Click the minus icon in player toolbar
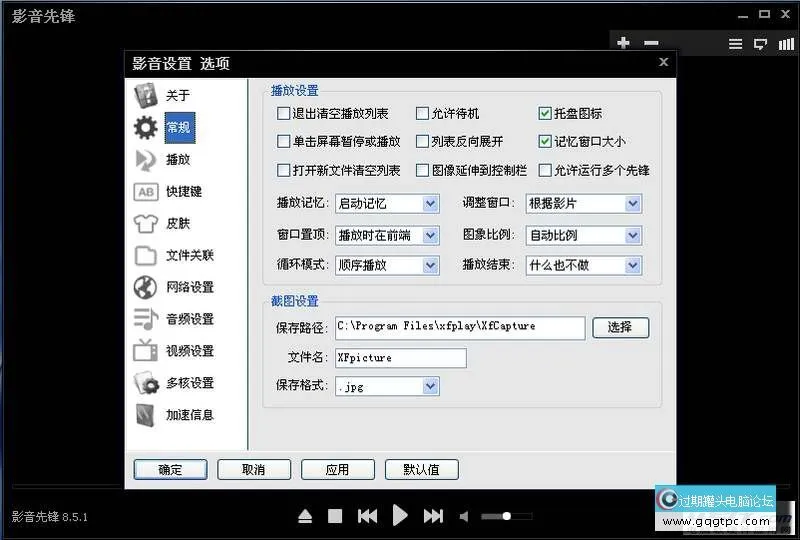 pyautogui.click(x=651, y=43)
